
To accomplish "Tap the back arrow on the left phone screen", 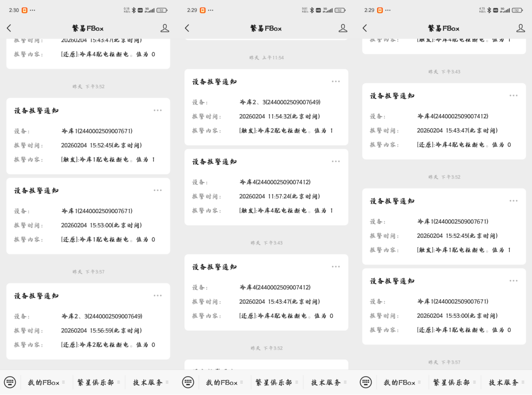I will (x=9, y=28).
